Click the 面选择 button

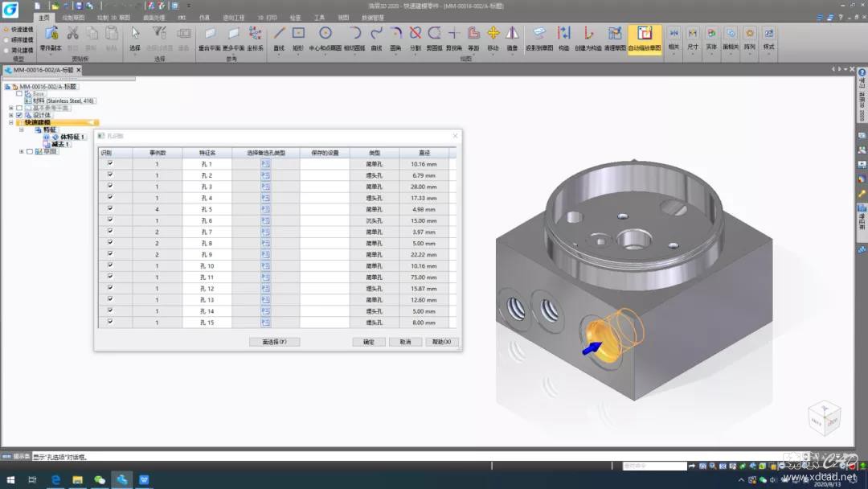pyautogui.click(x=274, y=342)
